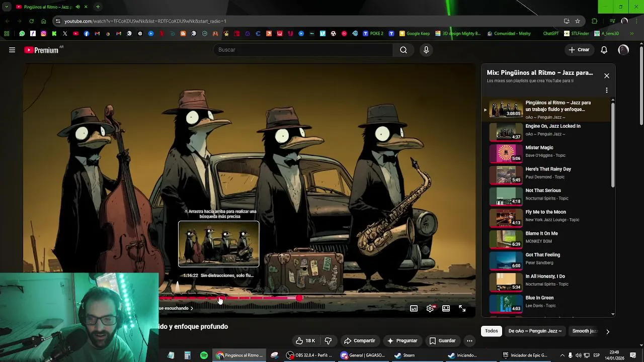Open the Comunidad - Meshy bookmark
The height and width of the screenshot is (362, 644).
click(509, 34)
